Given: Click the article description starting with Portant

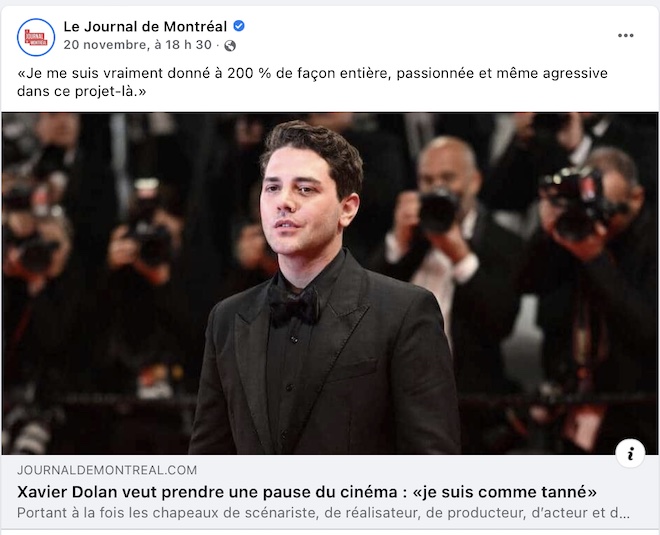Looking at the screenshot, I should 323,513.
